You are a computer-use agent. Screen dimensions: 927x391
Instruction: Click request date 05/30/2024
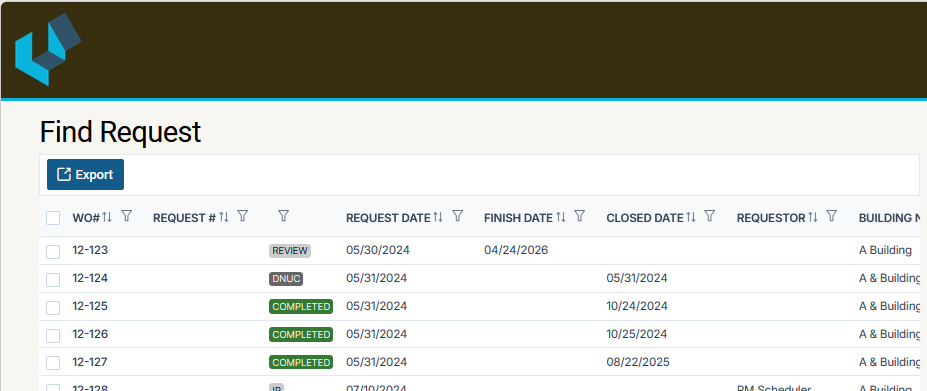point(378,250)
